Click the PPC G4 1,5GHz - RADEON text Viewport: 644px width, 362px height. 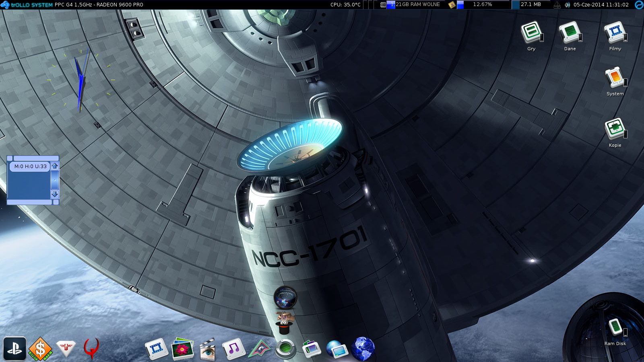[x=99, y=5]
